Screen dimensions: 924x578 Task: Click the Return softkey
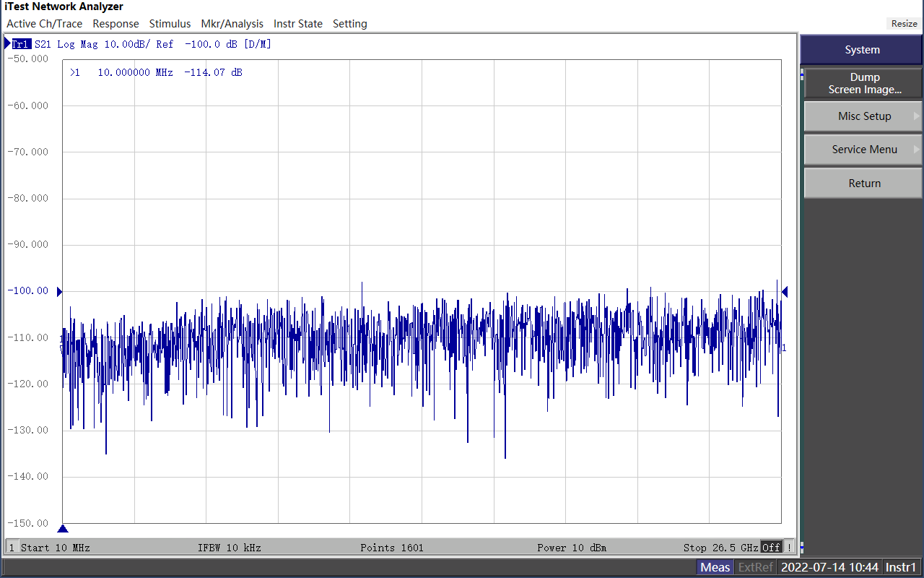pos(864,184)
